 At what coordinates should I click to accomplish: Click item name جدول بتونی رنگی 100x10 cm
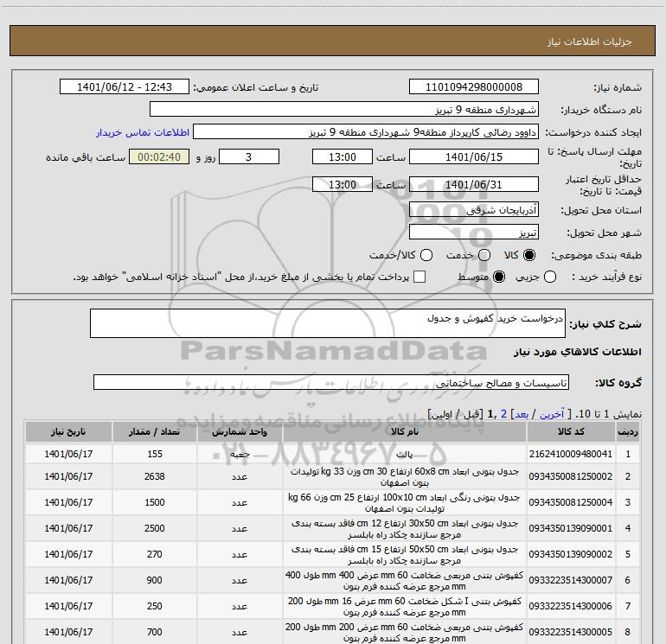(x=405, y=502)
